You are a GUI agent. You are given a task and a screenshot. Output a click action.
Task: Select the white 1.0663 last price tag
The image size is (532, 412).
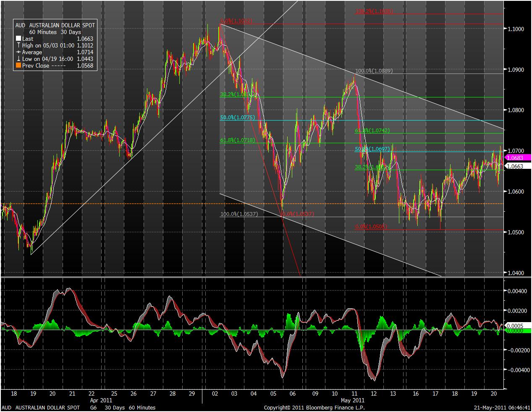coord(515,166)
